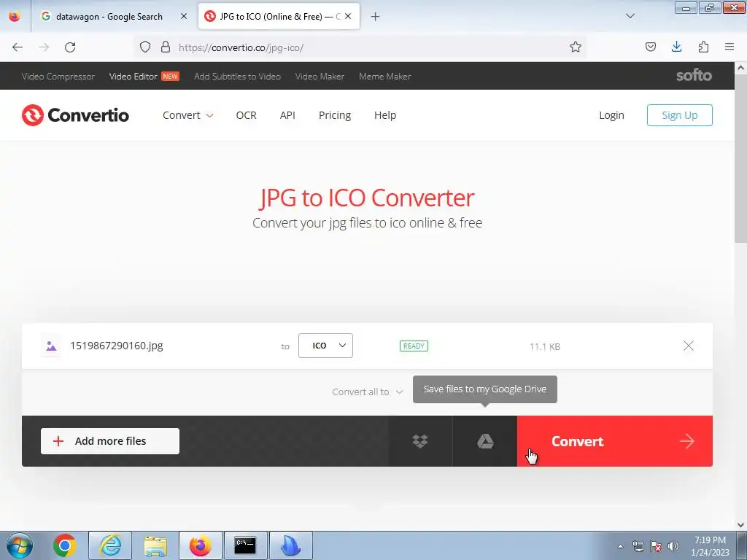The height and width of the screenshot is (560, 747).
Task: Open the Windows Start menu
Action: 19,545
